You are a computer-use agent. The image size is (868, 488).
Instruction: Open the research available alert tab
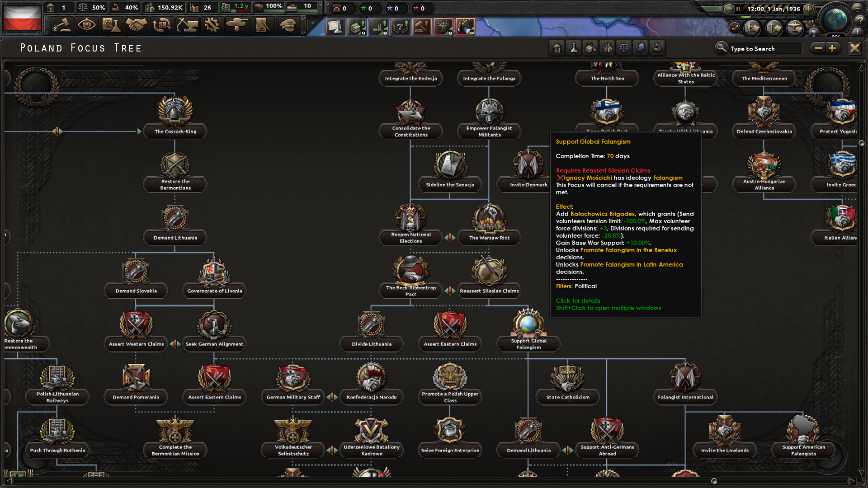335,27
